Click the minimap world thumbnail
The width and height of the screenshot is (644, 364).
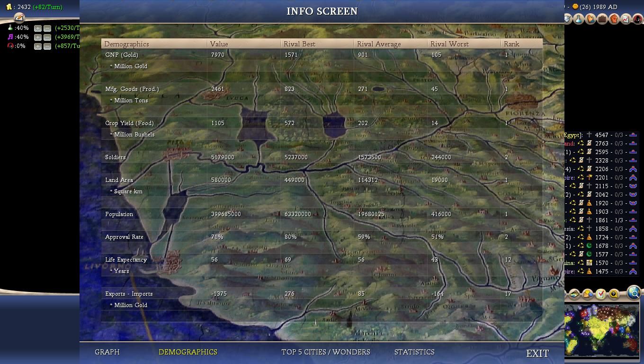pos(601,330)
